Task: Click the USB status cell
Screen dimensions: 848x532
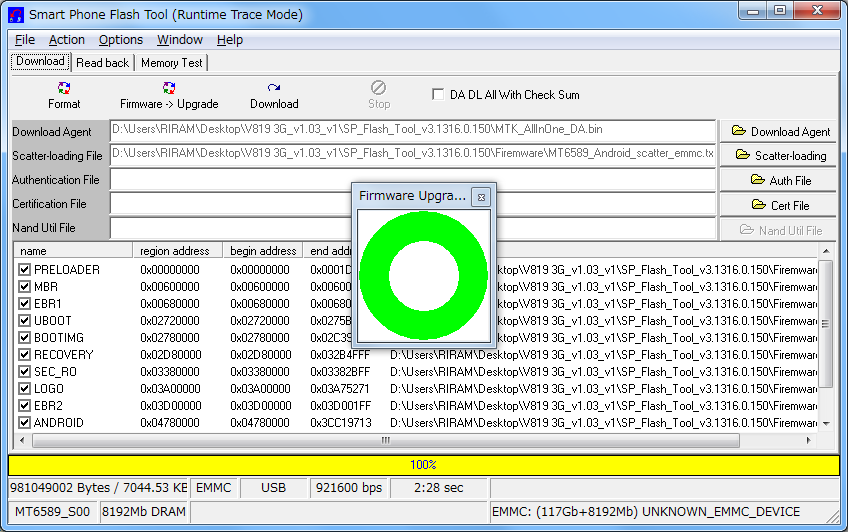Action: click(273, 488)
